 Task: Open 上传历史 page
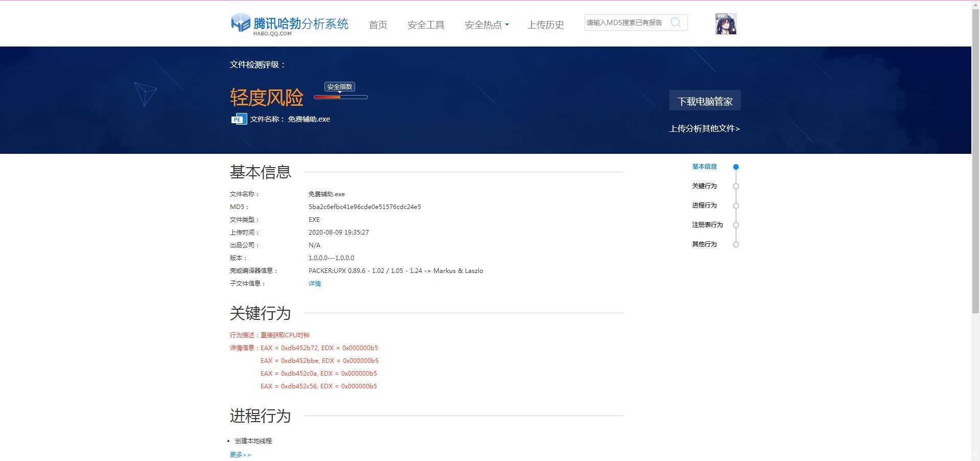546,25
